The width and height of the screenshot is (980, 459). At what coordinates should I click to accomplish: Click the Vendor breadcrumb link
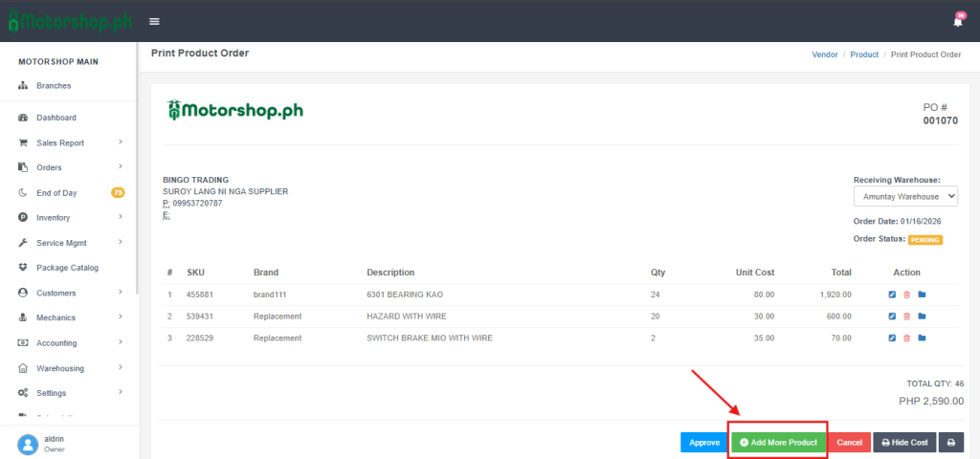pos(824,55)
